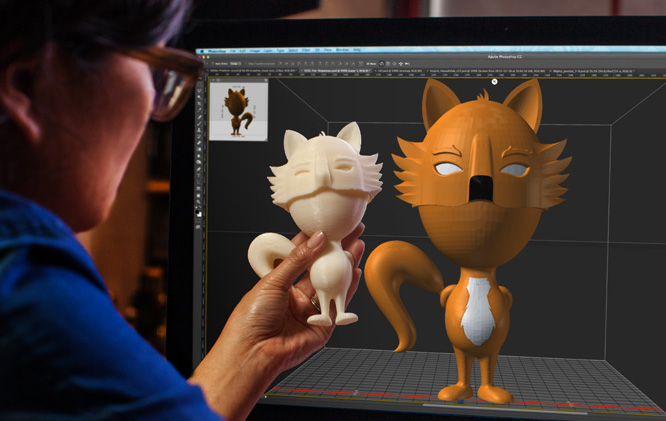Toggle the Auto-Select checkbox

click(x=214, y=63)
